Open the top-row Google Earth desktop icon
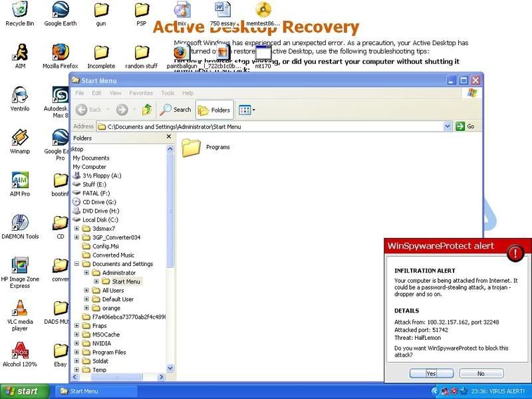Screen dimensions: 532x399 tap(61, 13)
